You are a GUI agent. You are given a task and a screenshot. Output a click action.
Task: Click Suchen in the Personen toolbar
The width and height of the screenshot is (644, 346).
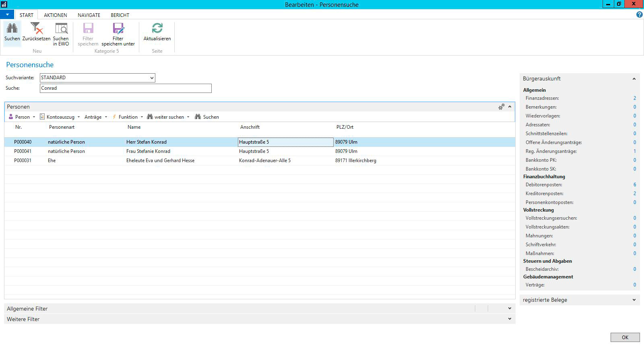pos(207,117)
